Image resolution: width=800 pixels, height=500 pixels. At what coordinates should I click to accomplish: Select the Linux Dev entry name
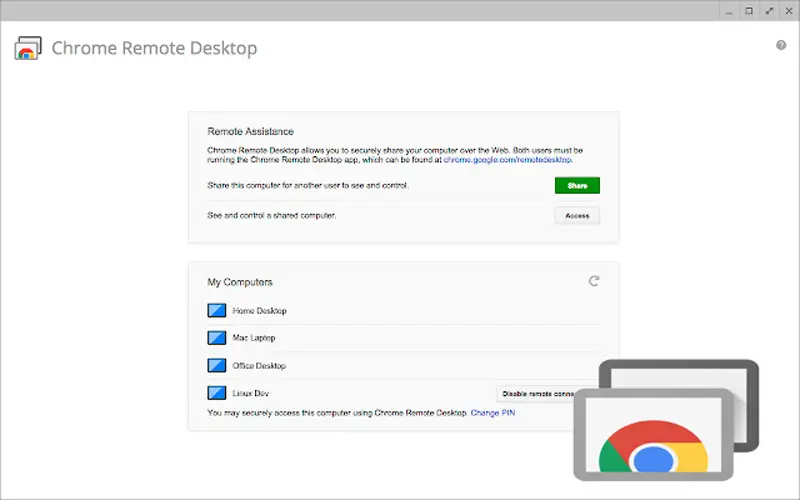250,393
